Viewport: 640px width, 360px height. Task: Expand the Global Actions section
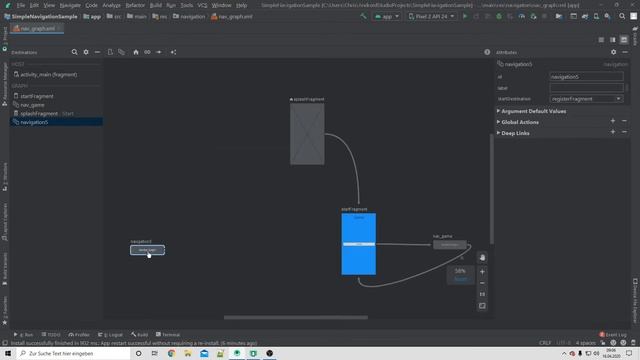[x=498, y=122]
